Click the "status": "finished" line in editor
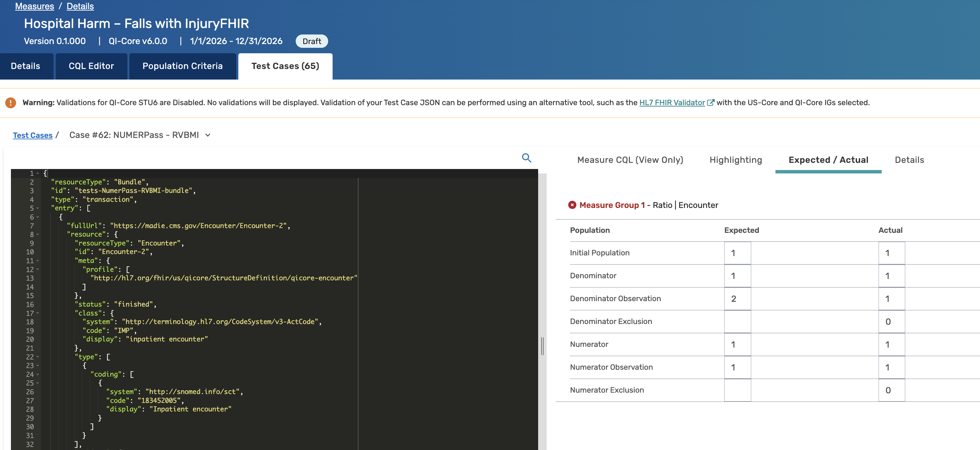 tap(115, 304)
